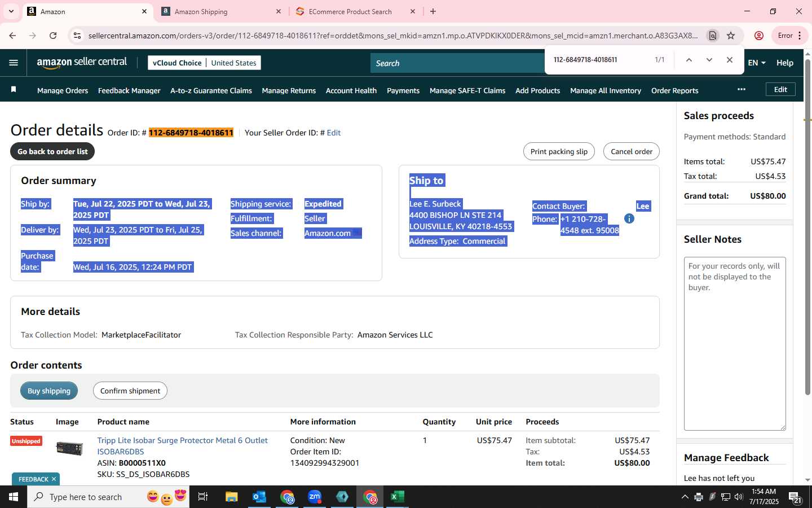Open the notification center icon
This screenshot has height=508, width=812.
click(795, 497)
